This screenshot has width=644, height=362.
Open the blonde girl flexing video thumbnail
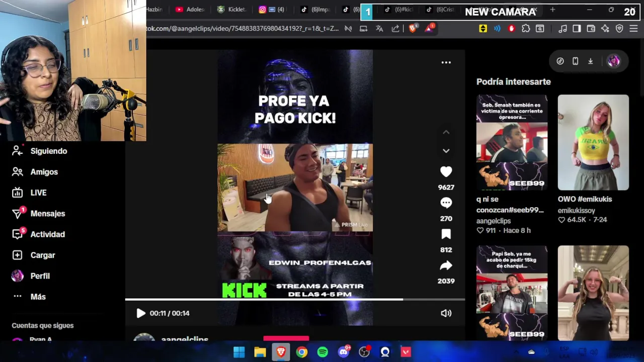[593, 293]
